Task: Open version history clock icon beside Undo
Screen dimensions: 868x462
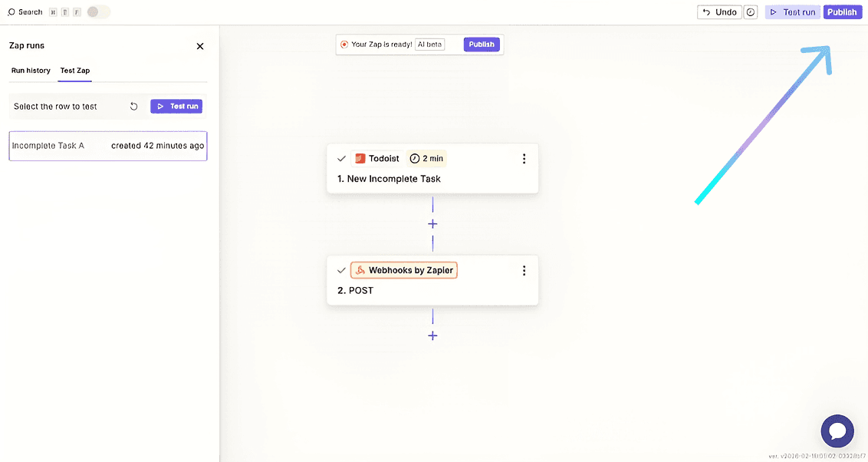Action: [x=750, y=12]
